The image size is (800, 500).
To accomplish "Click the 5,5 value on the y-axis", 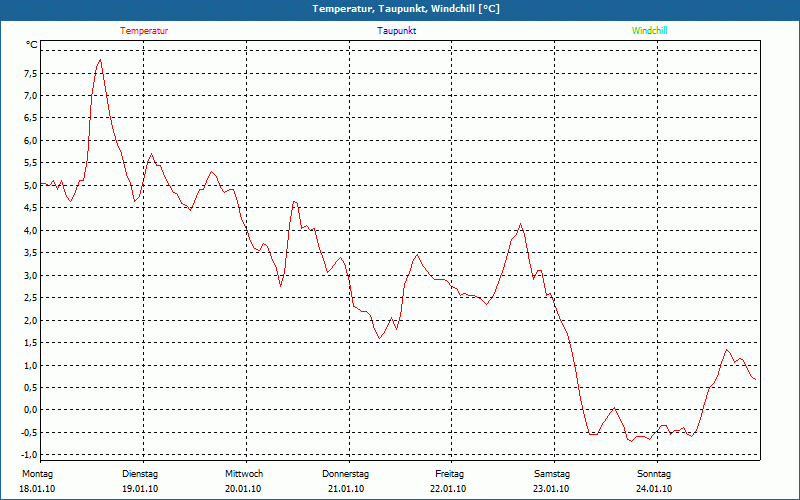I will (30, 163).
